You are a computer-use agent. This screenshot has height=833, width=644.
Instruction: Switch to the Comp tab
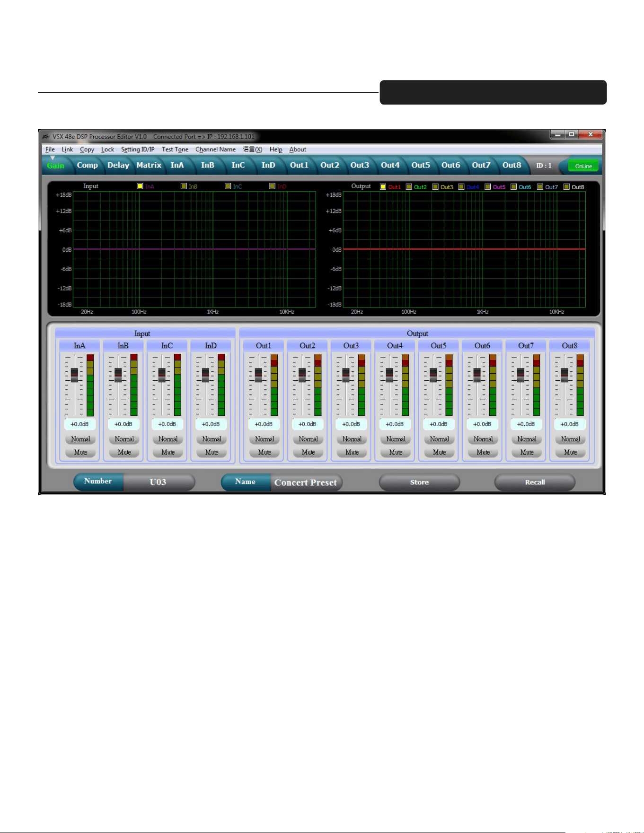tap(87, 166)
